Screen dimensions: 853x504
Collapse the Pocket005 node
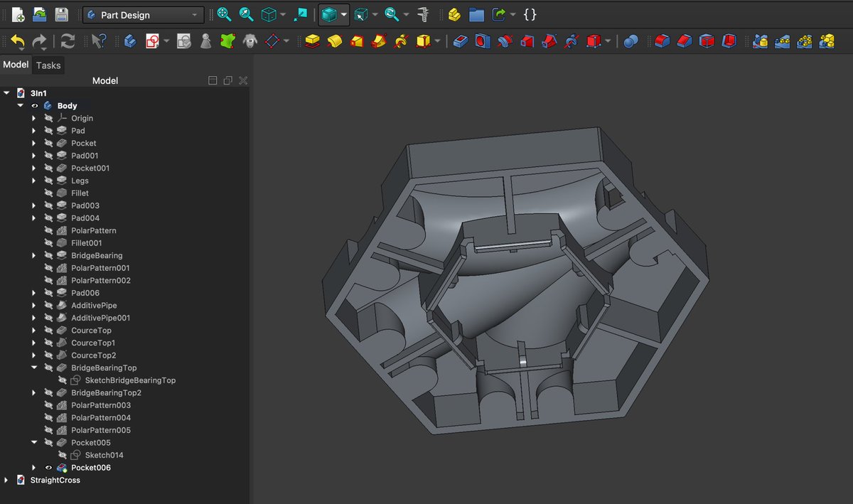click(x=33, y=443)
